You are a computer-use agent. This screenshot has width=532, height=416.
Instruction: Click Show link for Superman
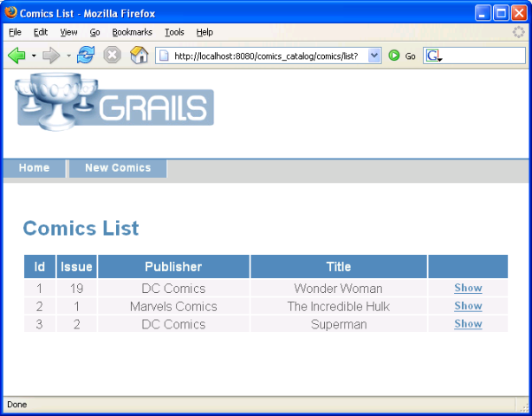(468, 324)
